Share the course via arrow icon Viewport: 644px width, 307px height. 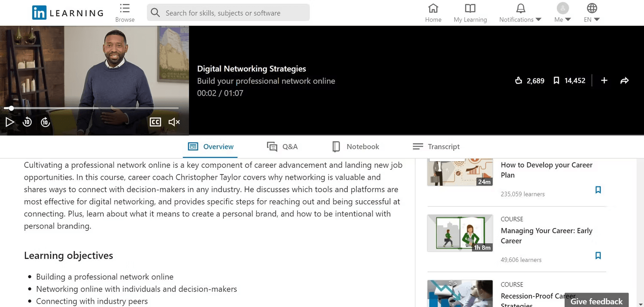(x=625, y=81)
